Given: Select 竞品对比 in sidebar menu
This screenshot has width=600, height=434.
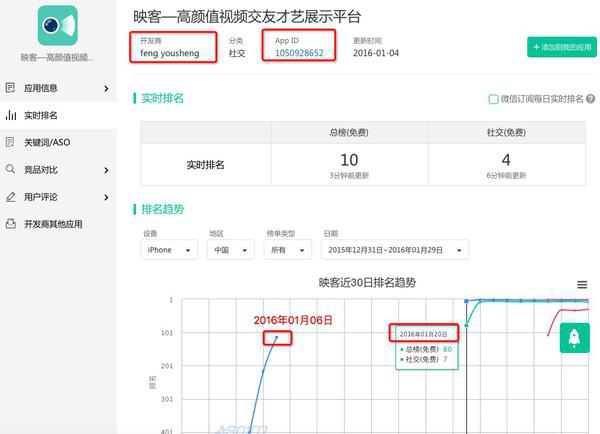Looking at the screenshot, I should tap(58, 170).
